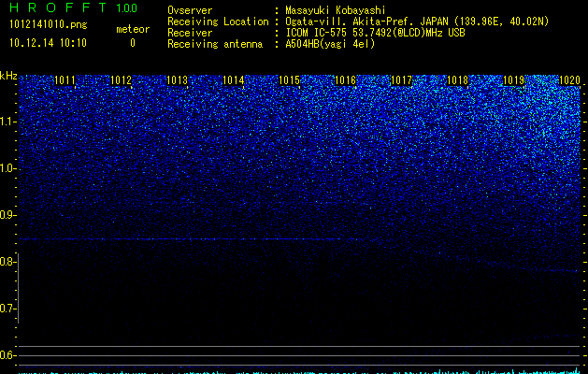588x374 pixels.
Task: Click the 1.0 kHz axis label
Action: point(7,168)
